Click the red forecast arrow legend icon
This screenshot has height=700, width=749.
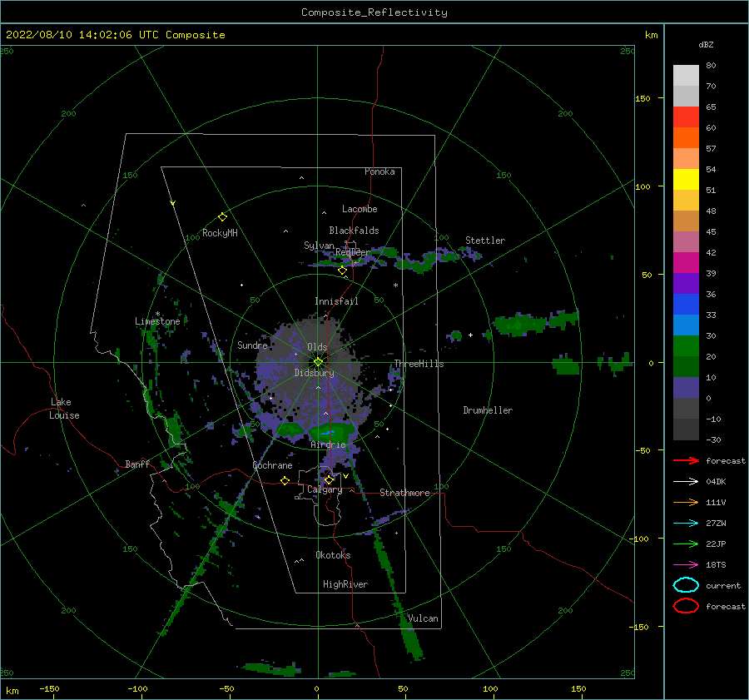click(686, 460)
